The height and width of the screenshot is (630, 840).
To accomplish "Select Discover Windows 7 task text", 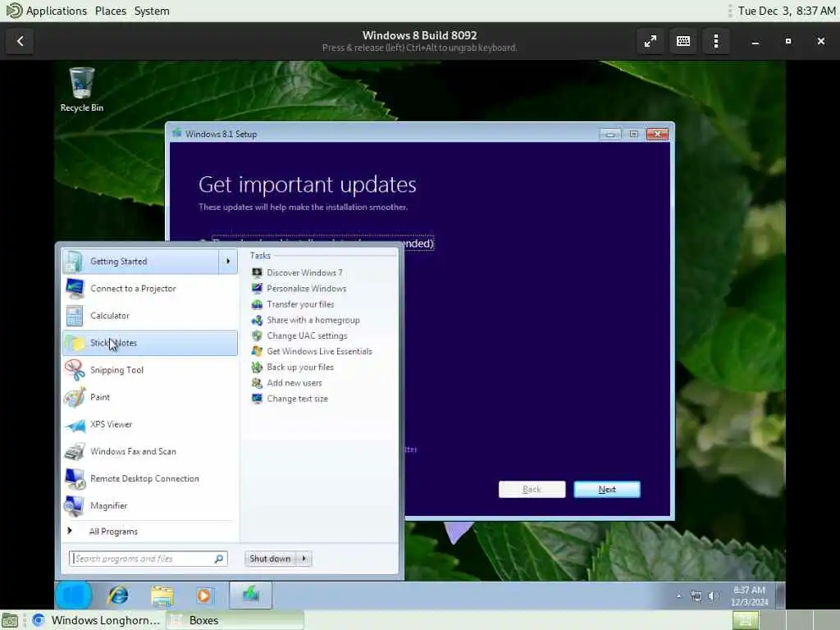I will point(304,272).
